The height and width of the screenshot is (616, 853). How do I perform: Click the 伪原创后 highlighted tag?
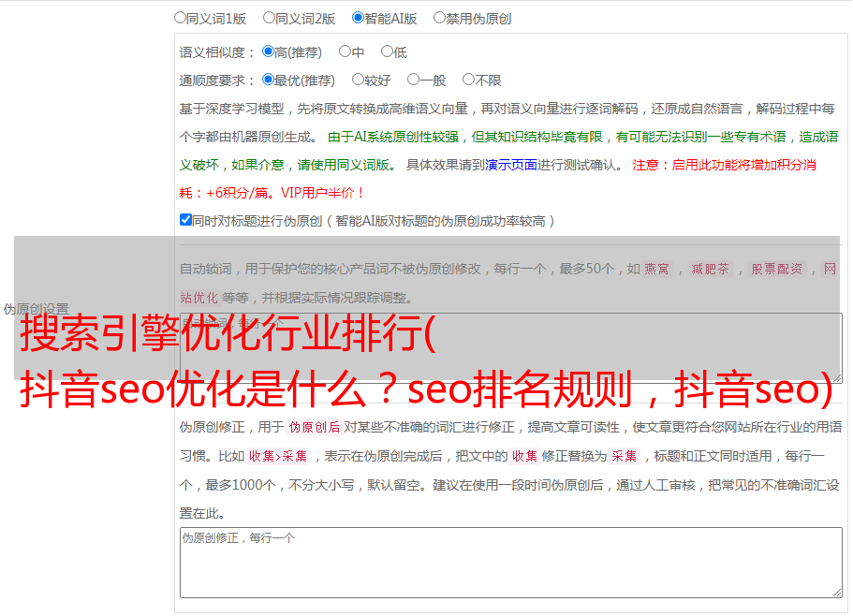315,427
